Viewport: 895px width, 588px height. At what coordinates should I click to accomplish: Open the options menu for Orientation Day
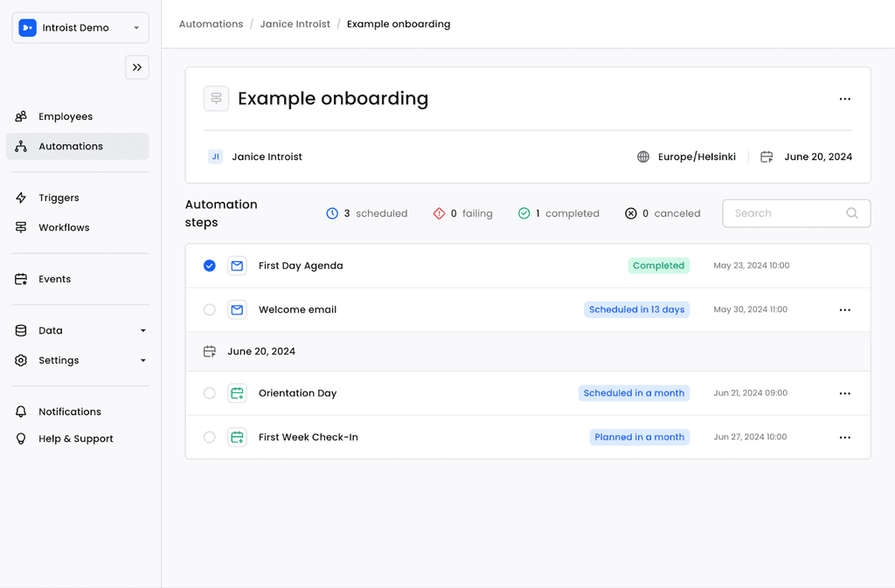(844, 393)
